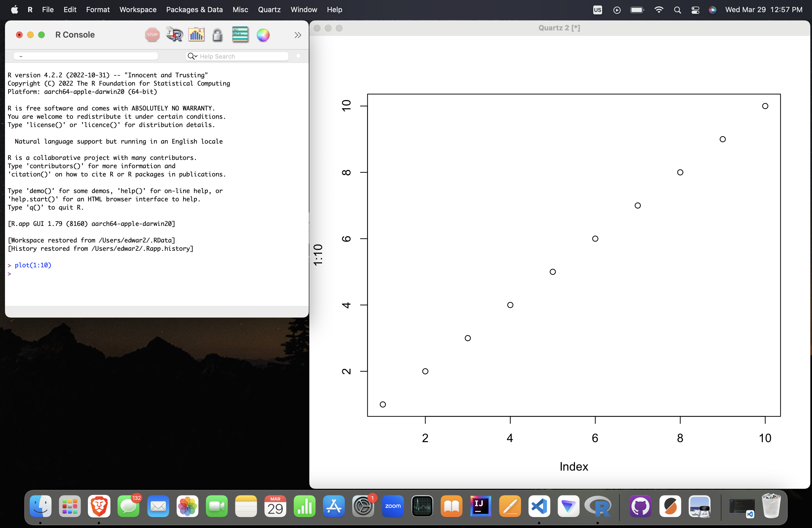Viewport: 812px width, 528px height.
Task: Click the STOP icon in the R Console toolbar
Action: (x=152, y=35)
